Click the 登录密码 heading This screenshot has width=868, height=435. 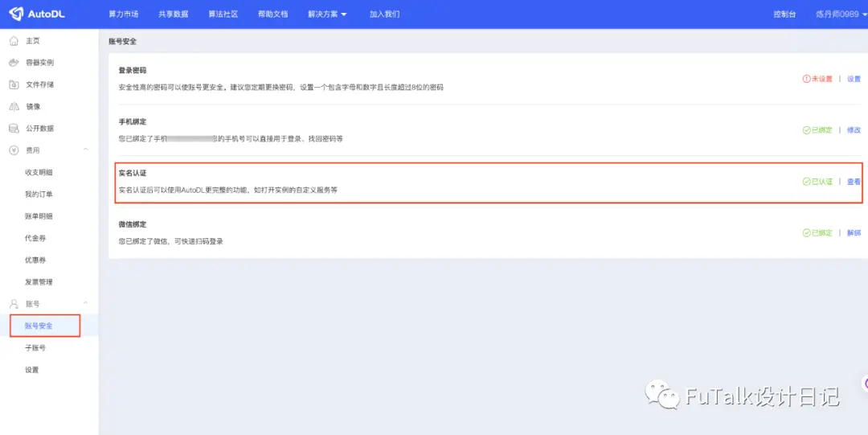pyautogui.click(x=133, y=71)
